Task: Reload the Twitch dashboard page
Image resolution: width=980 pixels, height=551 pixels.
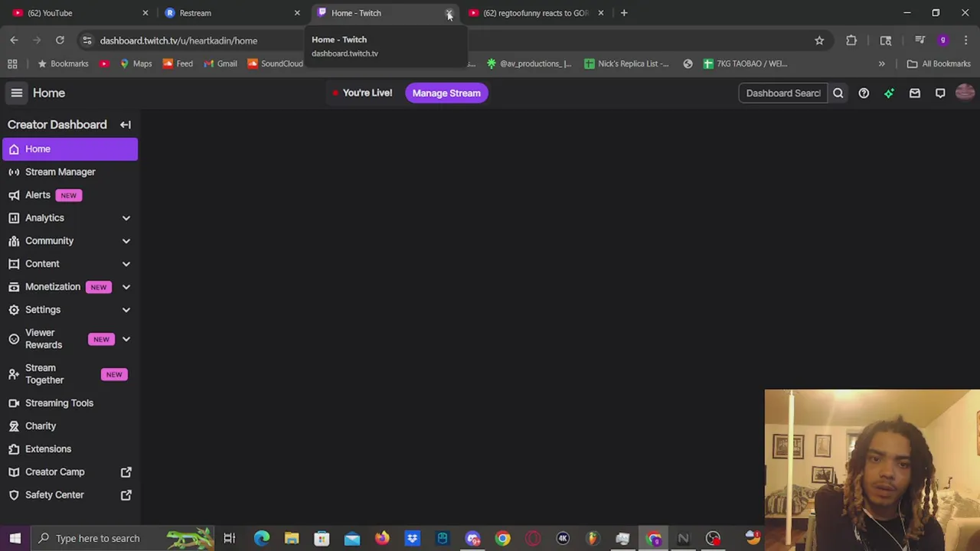Action: pos(60,41)
